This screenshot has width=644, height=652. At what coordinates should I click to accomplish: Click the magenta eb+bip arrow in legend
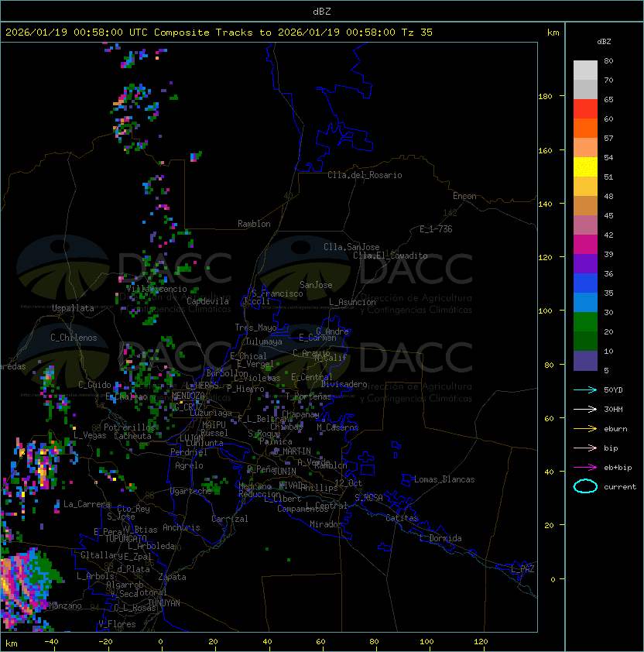point(585,468)
